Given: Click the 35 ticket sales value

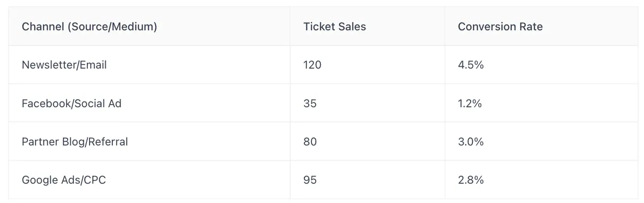Looking at the screenshot, I should (310, 103).
